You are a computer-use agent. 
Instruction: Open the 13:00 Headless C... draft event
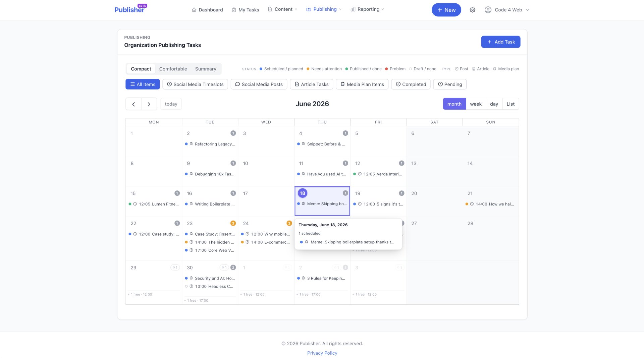pyautogui.click(x=210, y=286)
